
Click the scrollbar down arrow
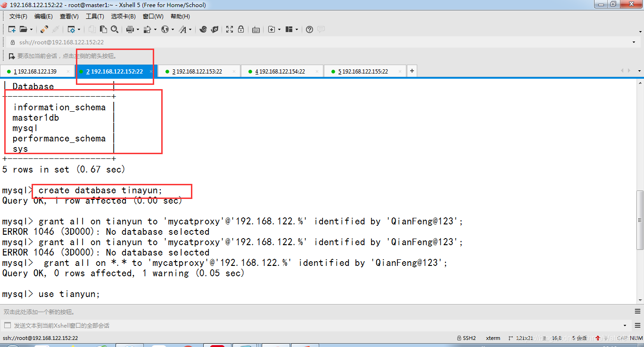click(640, 300)
